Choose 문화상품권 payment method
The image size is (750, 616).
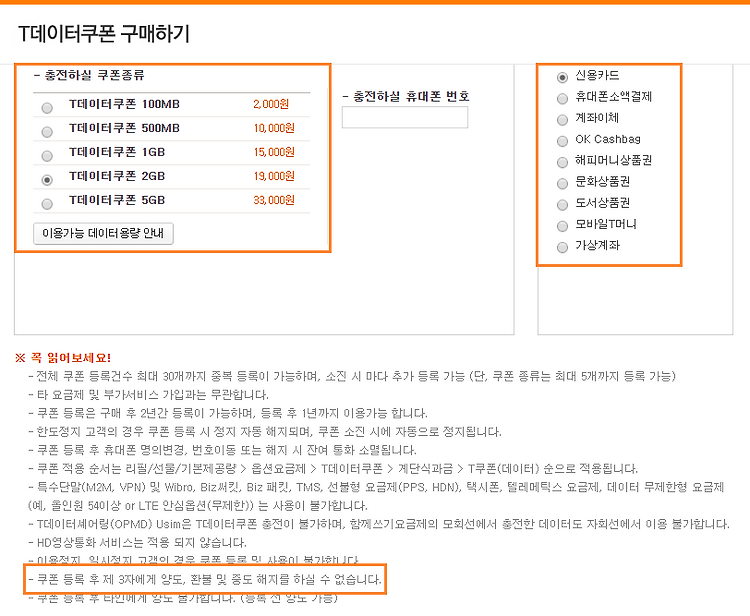(x=562, y=184)
